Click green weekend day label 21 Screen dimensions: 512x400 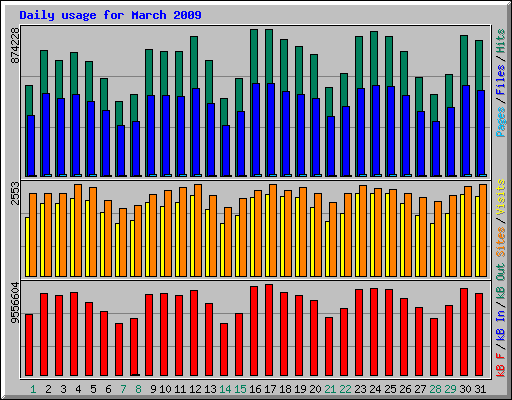pos(330,389)
